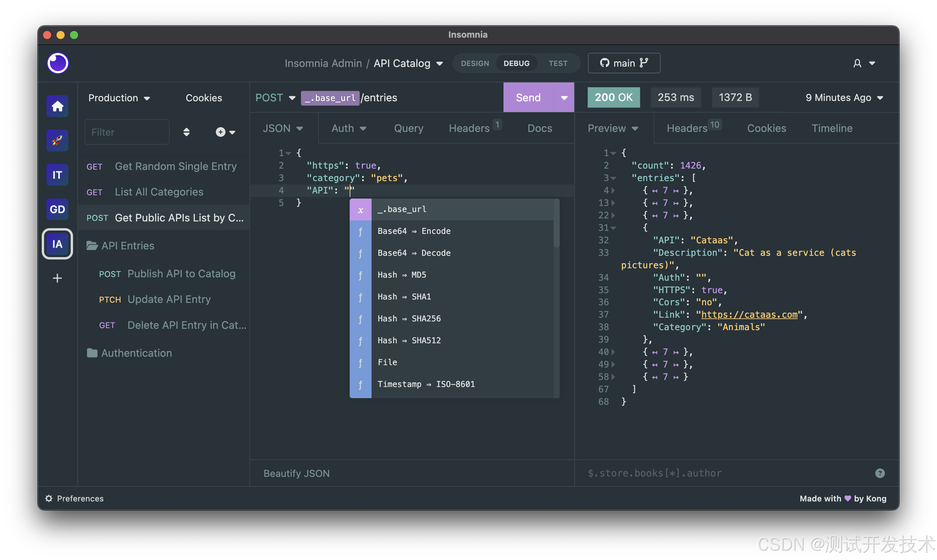Screen dimensions: 937x560
Task: Expand the POST method selector dropdown
Action: pyautogui.click(x=290, y=97)
